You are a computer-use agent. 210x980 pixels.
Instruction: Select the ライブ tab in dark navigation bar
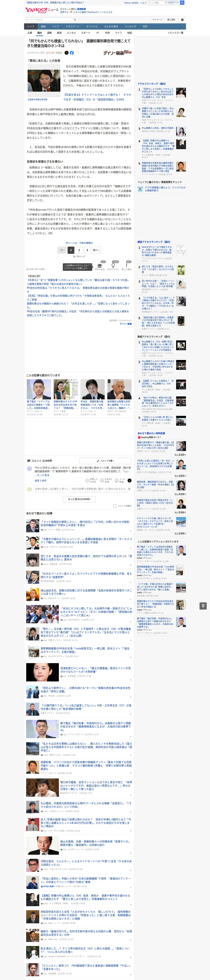56,27
